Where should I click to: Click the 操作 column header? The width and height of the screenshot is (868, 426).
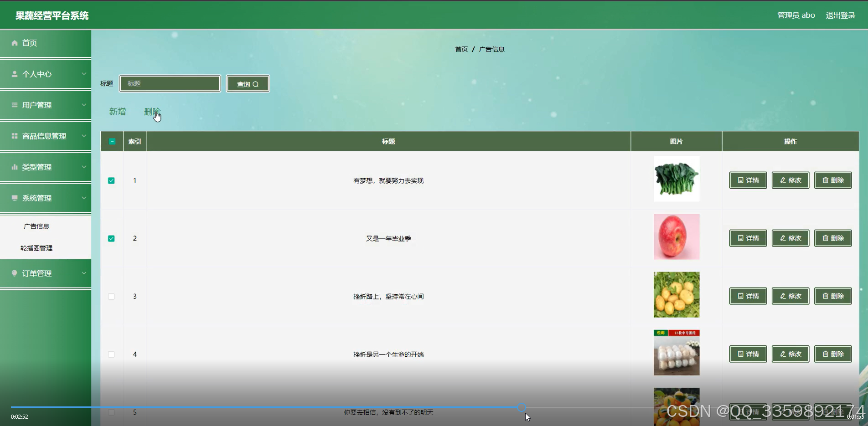coord(790,141)
